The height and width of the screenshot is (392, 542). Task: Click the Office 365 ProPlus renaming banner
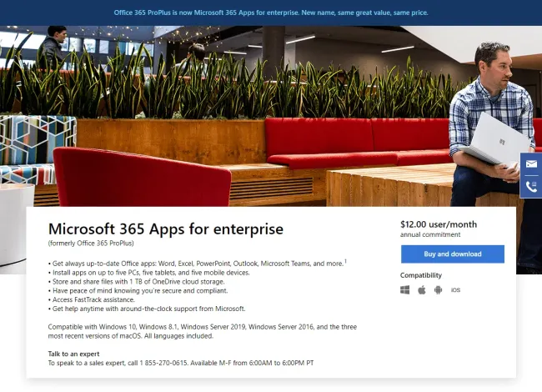(x=271, y=13)
